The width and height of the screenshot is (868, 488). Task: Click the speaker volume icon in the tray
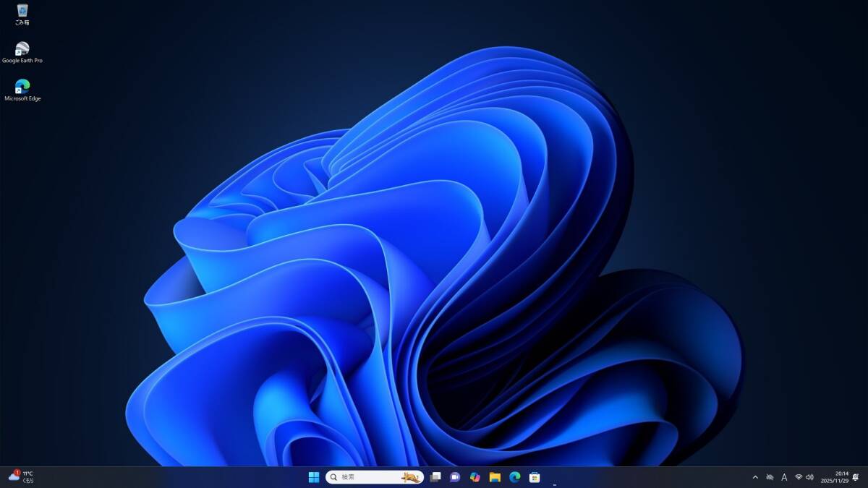(x=809, y=477)
